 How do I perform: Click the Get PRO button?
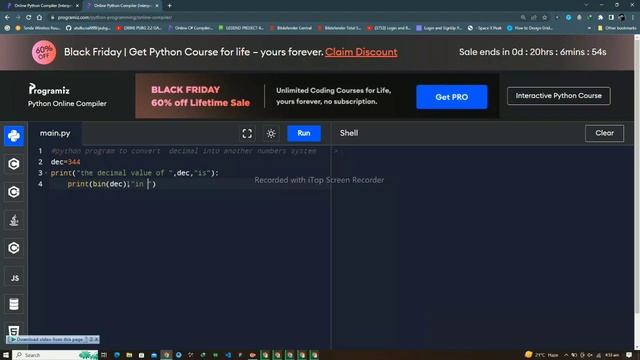(451, 97)
